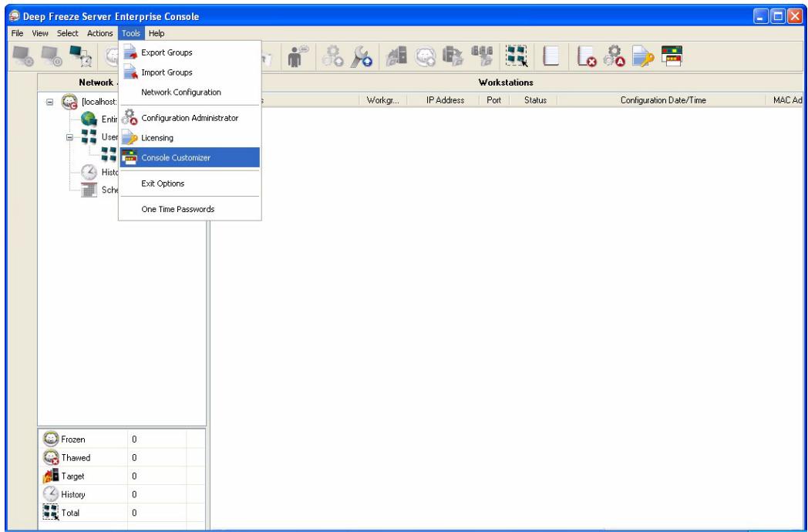The image size is (808, 532).
Task: Sort by the IP Address column header
Action: (x=443, y=100)
